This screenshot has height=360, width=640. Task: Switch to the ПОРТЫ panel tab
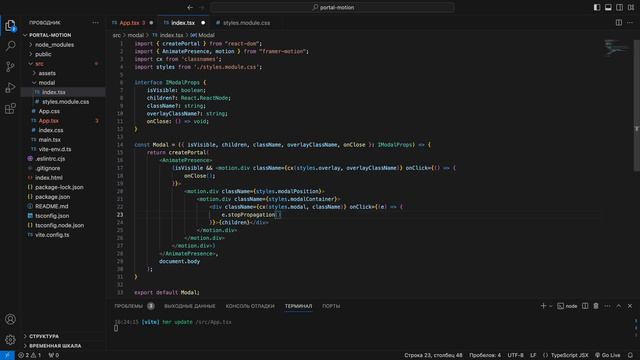(331, 306)
